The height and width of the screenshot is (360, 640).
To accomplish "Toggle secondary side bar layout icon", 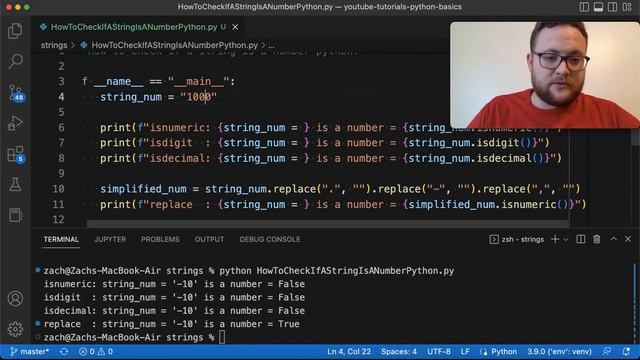I will [612, 7].
